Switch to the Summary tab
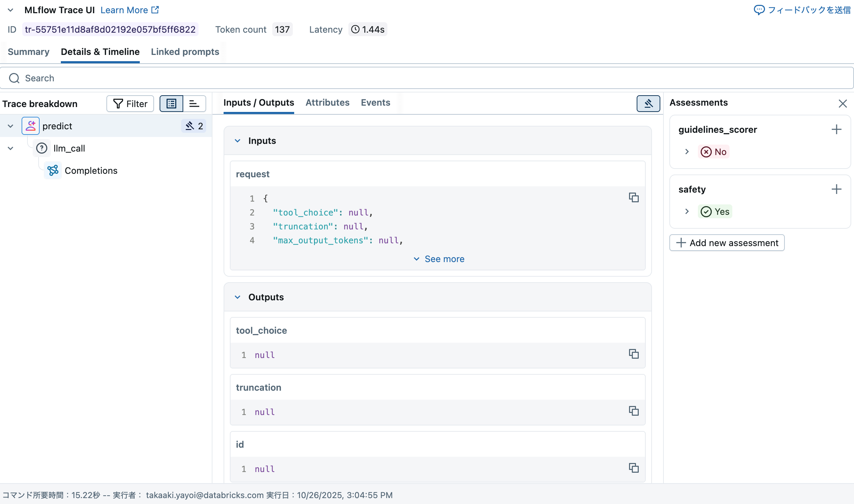Image resolution: width=854 pixels, height=504 pixels. [29, 52]
